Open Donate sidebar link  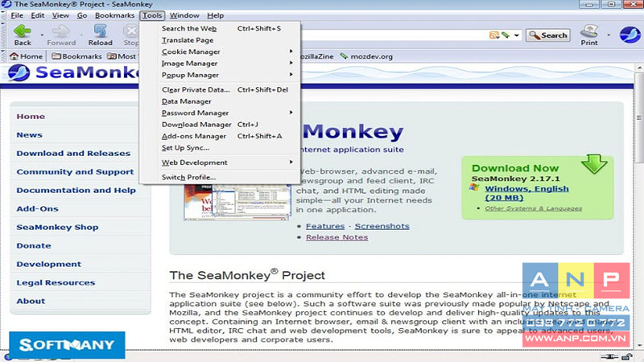point(34,245)
